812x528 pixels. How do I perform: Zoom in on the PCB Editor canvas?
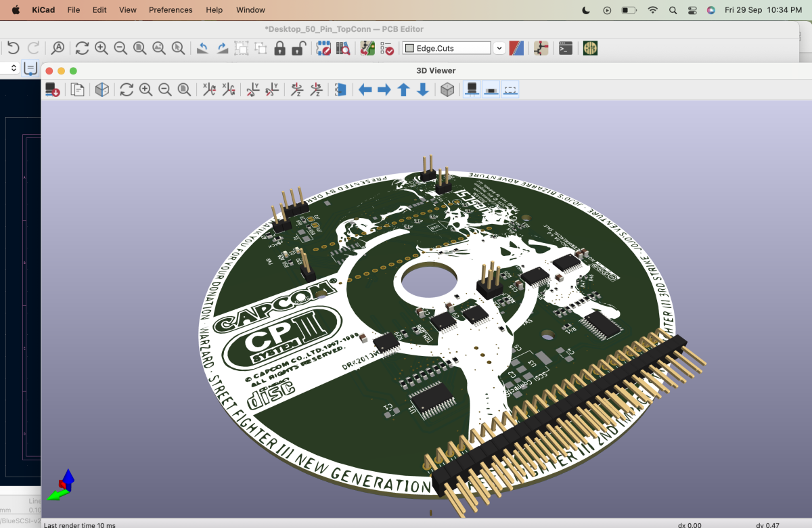click(101, 48)
